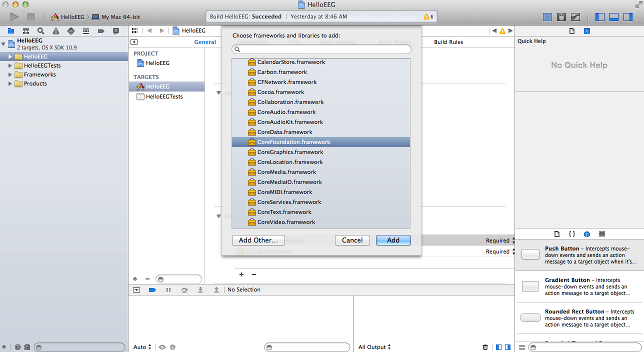Toggle breakpoints activation in the debug bar
This screenshot has height=352, width=644.
coord(152,290)
